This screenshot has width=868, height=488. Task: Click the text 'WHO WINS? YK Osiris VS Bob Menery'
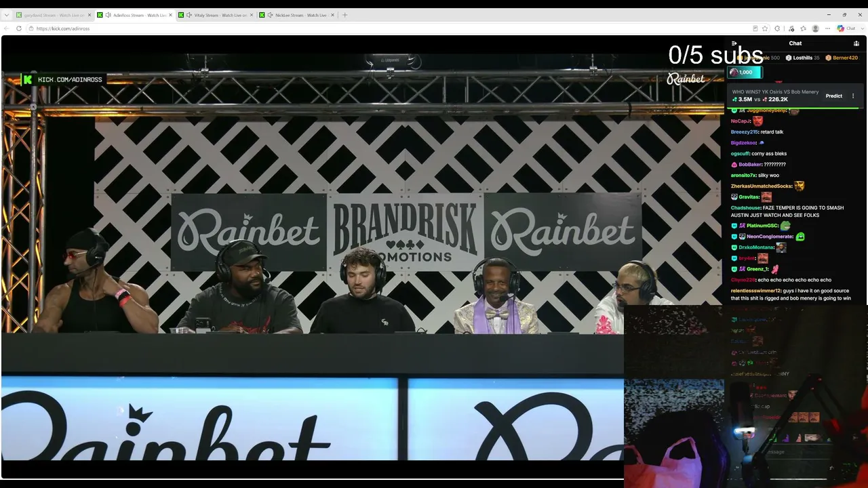pyautogui.click(x=775, y=91)
